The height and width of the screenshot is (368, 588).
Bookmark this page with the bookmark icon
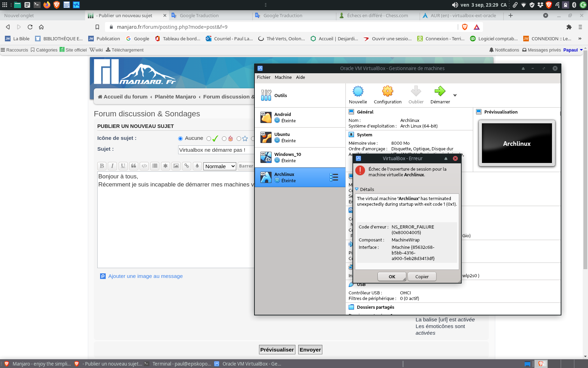(97, 27)
